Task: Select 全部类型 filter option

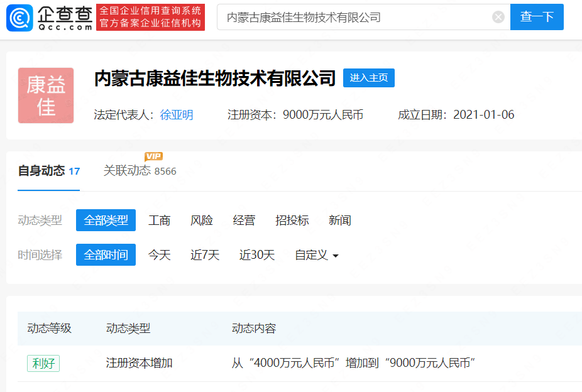Action: (106, 220)
